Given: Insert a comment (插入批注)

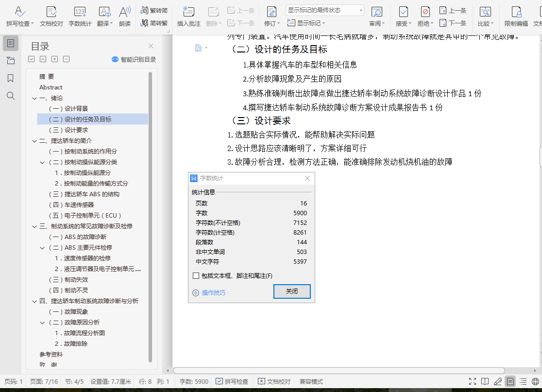Looking at the screenshot, I should pyautogui.click(x=189, y=16).
